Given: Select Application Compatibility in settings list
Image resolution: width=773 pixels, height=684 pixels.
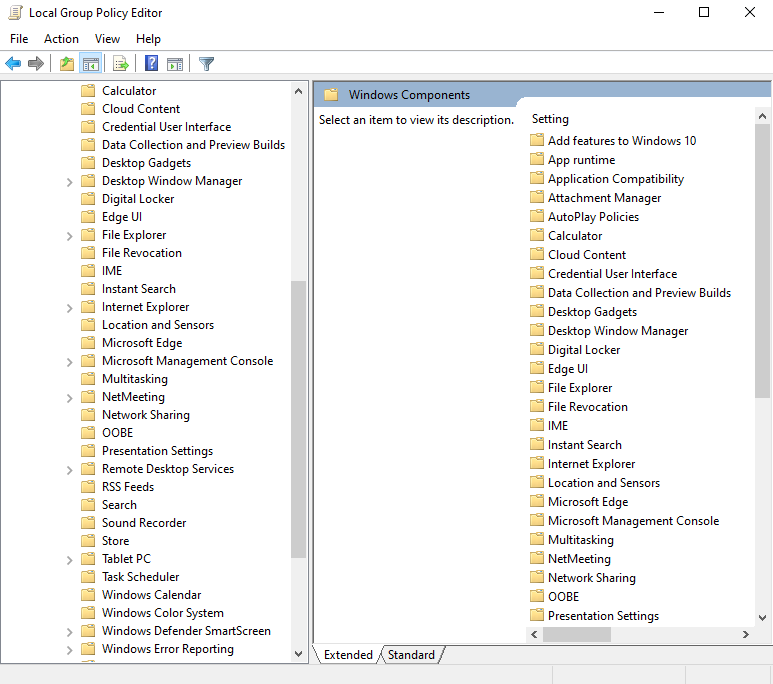Looking at the screenshot, I should tap(616, 179).
